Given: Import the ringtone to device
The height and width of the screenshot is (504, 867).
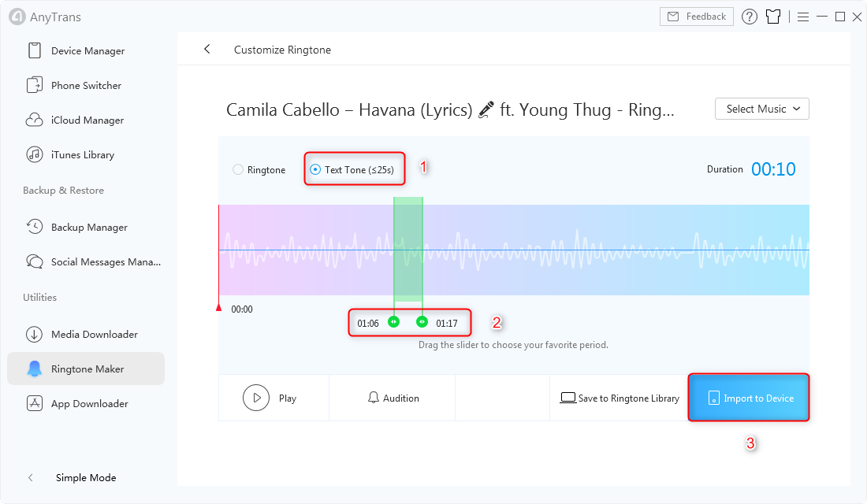Looking at the screenshot, I should coord(748,398).
